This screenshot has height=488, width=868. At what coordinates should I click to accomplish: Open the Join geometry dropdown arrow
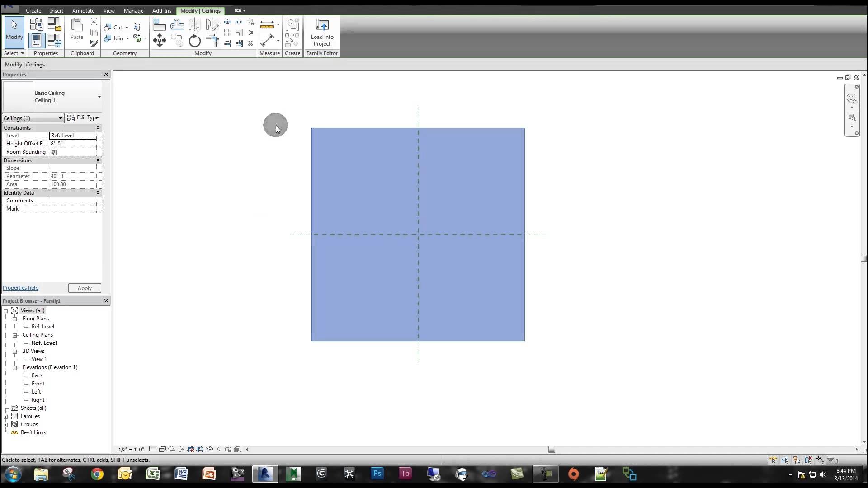point(127,38)
